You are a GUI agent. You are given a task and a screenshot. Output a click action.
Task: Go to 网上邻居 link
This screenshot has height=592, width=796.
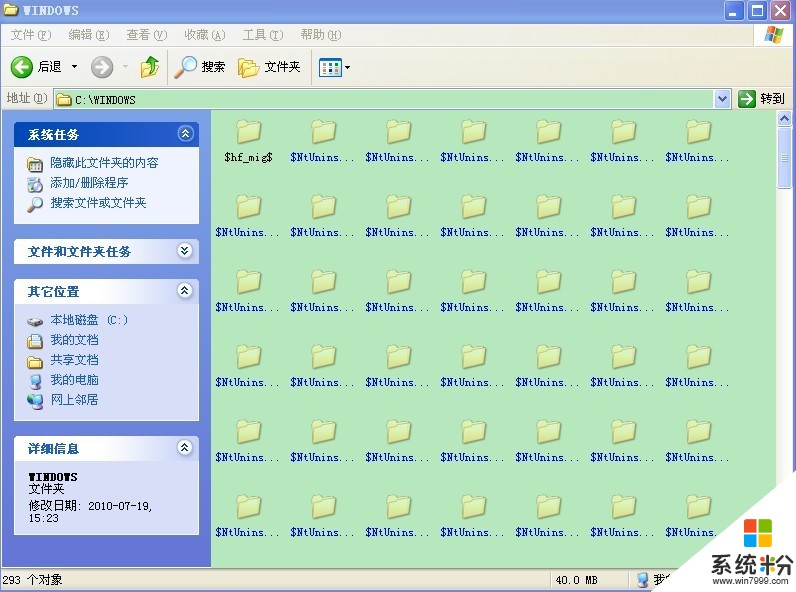click(74, 400)
